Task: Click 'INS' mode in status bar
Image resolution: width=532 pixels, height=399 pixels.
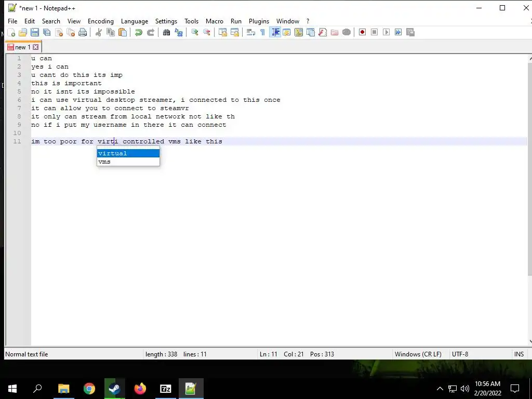Action: click(519, 354)
